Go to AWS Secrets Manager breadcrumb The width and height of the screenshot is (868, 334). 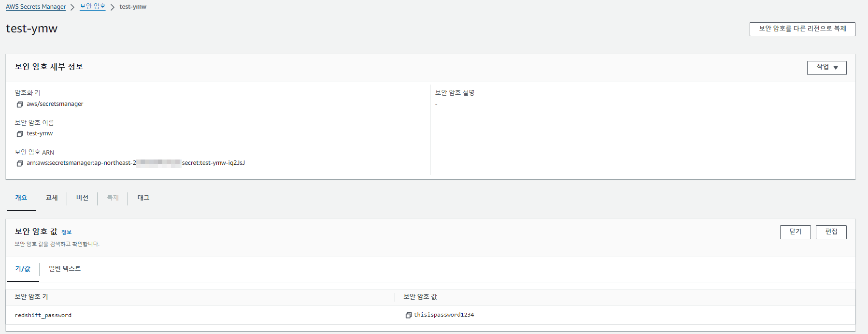click(36, 7)
